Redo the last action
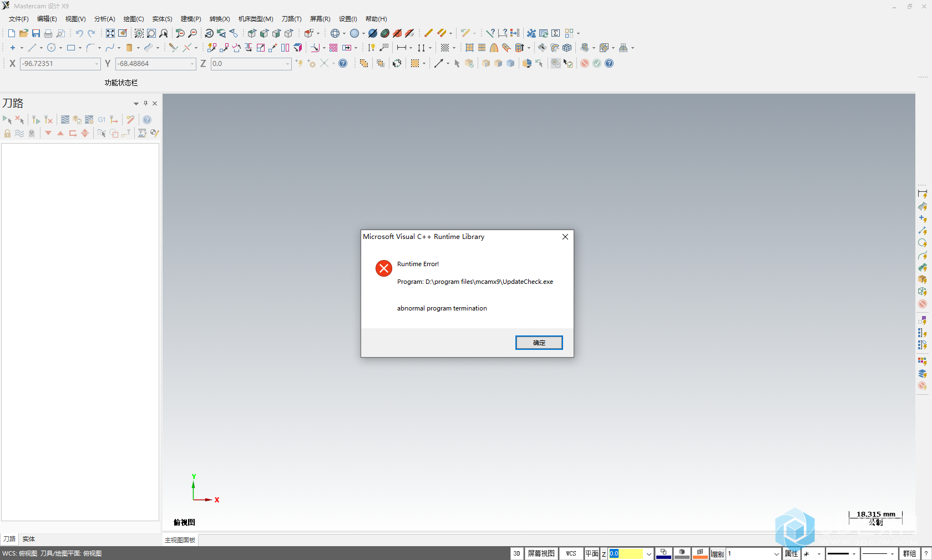932x560 pixels. tap(92, 33)
